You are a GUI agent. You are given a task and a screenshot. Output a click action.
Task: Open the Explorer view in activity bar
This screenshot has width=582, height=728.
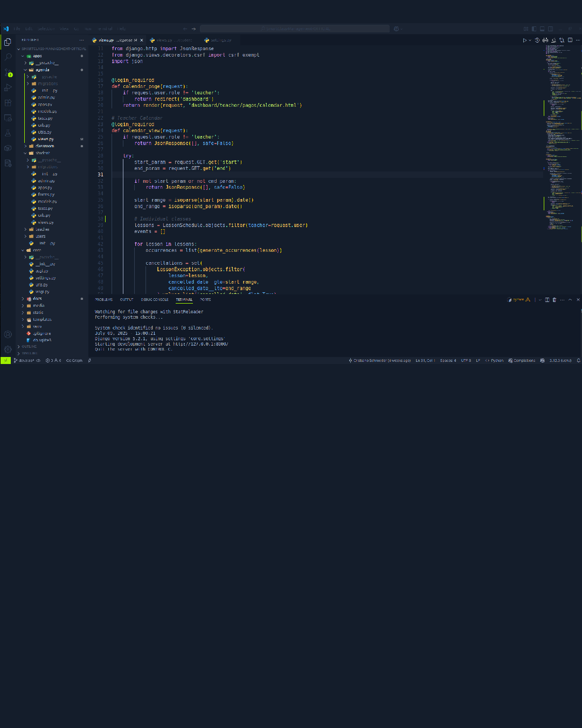[x=8, y=42]
